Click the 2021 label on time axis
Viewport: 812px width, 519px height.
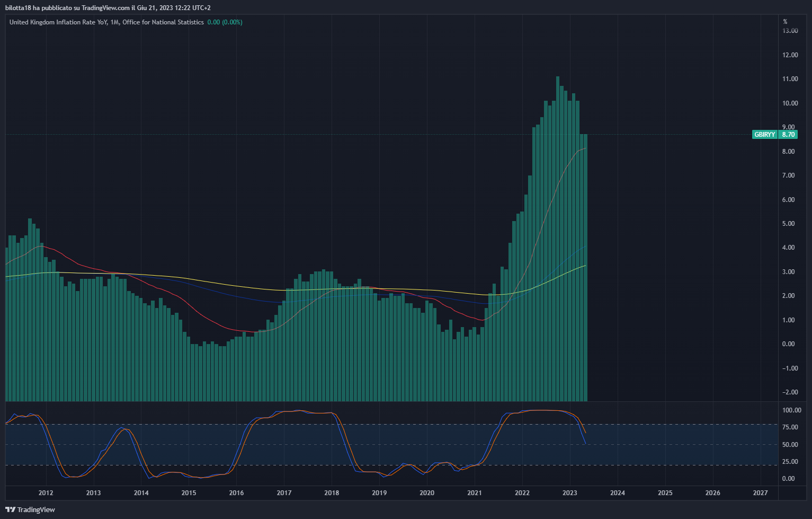click(475, 493)
